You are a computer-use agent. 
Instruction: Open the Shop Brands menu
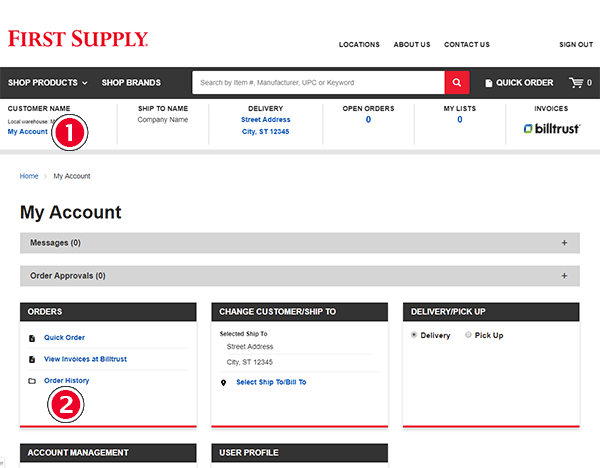[x=131, y=82]
